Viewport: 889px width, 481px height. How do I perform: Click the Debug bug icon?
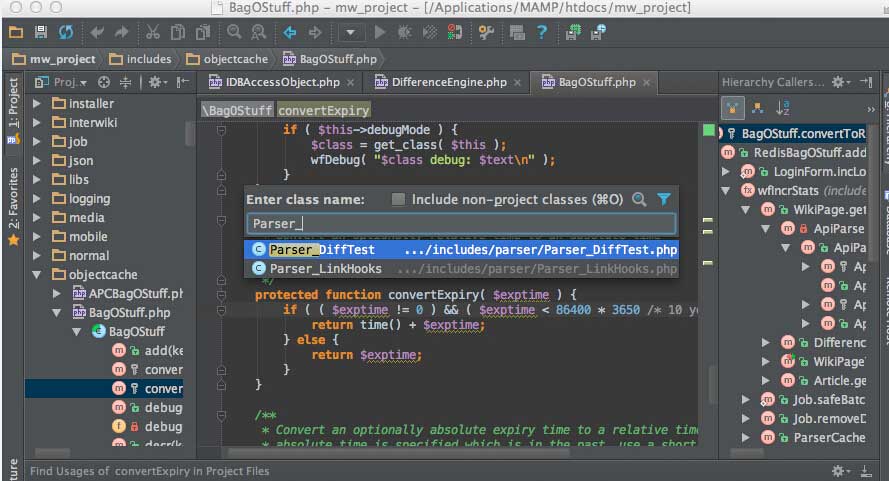coord(404,32)
